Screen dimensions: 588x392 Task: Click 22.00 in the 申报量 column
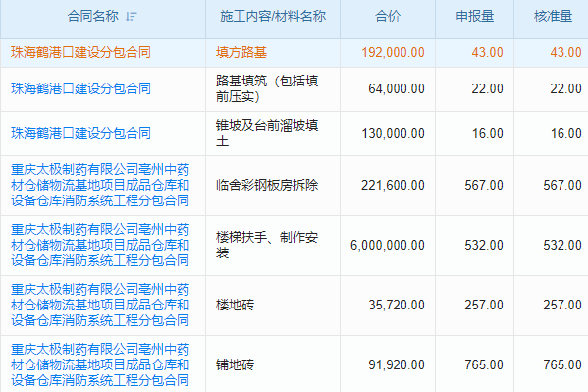pyautogui.click(x=487, y=88)
